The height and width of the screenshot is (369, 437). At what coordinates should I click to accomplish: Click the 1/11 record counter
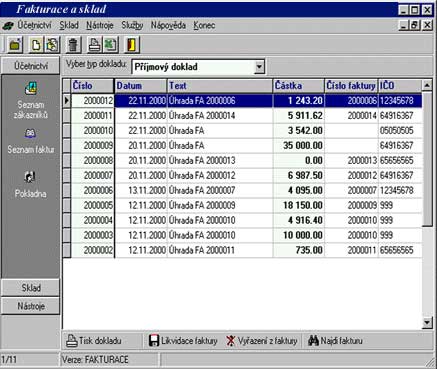tap(9, 360)
